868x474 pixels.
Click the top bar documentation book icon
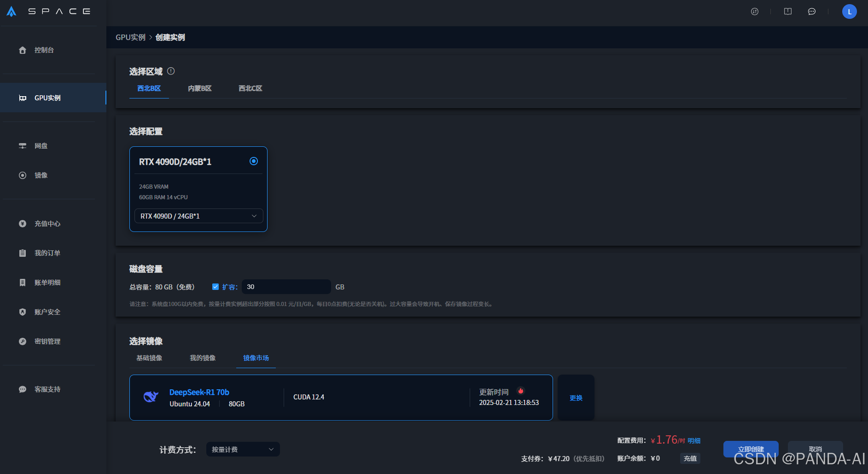(788, 12)
